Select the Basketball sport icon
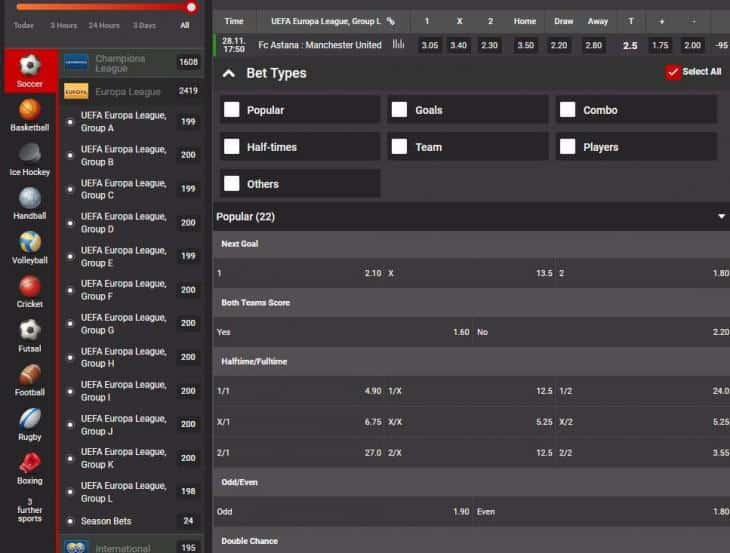The width and height of the screenshot is (730, 553). [x=29, y=109]
